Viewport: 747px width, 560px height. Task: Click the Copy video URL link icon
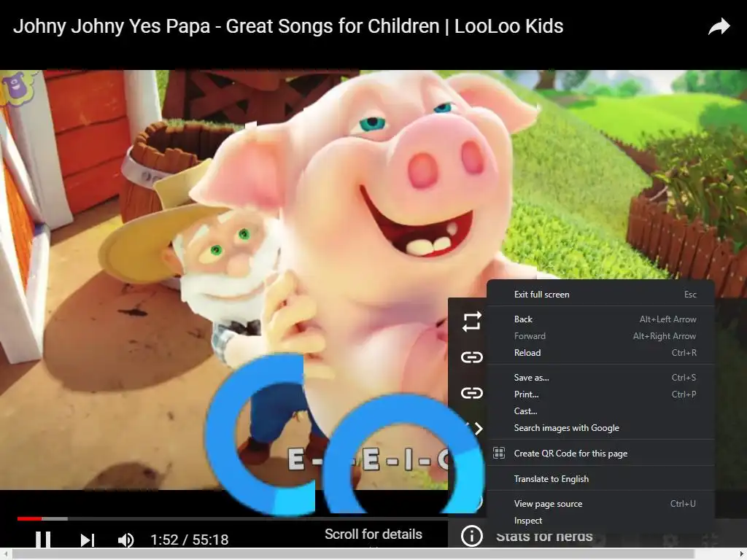472,357
